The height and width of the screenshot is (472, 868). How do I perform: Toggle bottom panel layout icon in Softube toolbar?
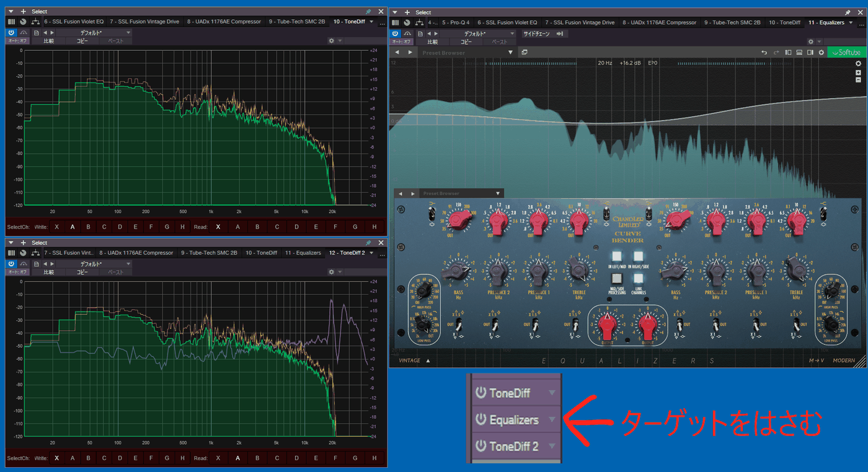pyautogui.click(x=799, y=53)
